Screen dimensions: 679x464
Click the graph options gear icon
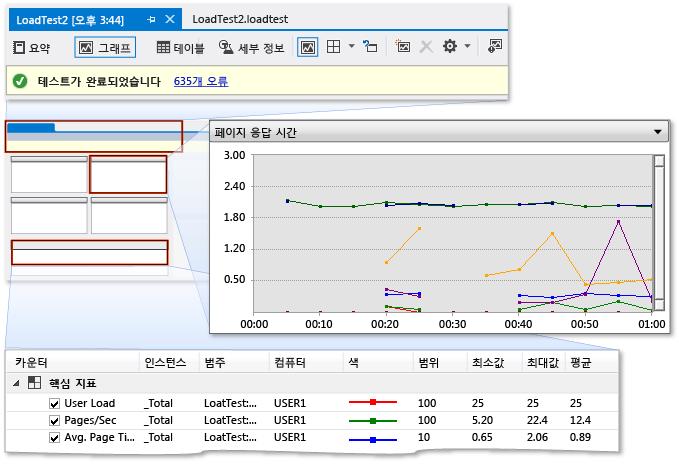click(x=450, y=46)
